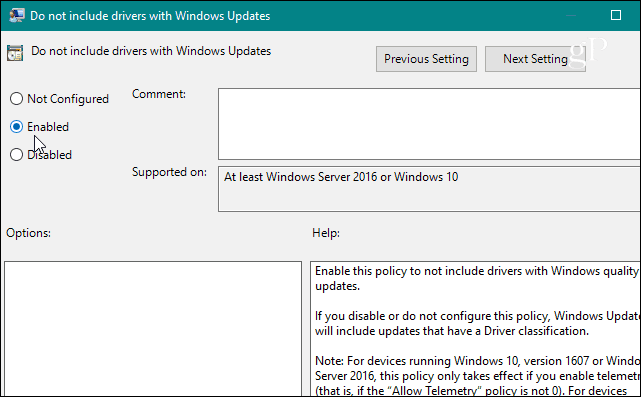
Task: Select the Not Configured radio button
Action: [16, 99]
